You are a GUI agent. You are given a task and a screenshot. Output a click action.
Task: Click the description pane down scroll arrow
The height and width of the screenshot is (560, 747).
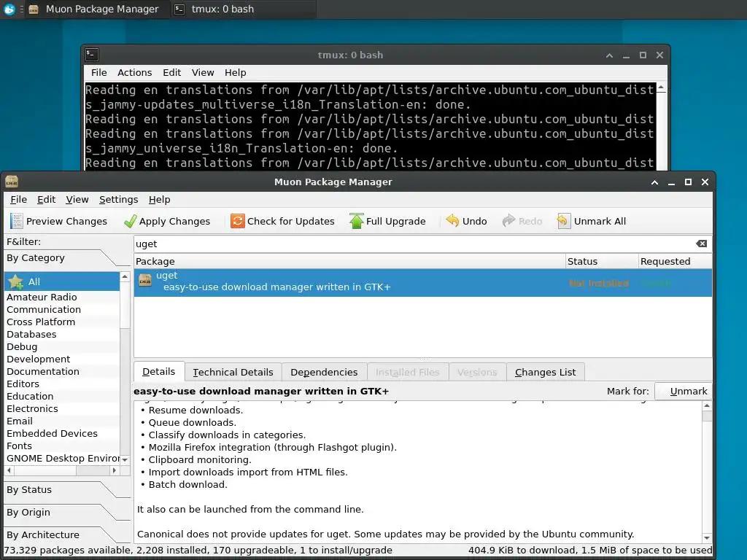pyautogui.click(x=707, y=537)
